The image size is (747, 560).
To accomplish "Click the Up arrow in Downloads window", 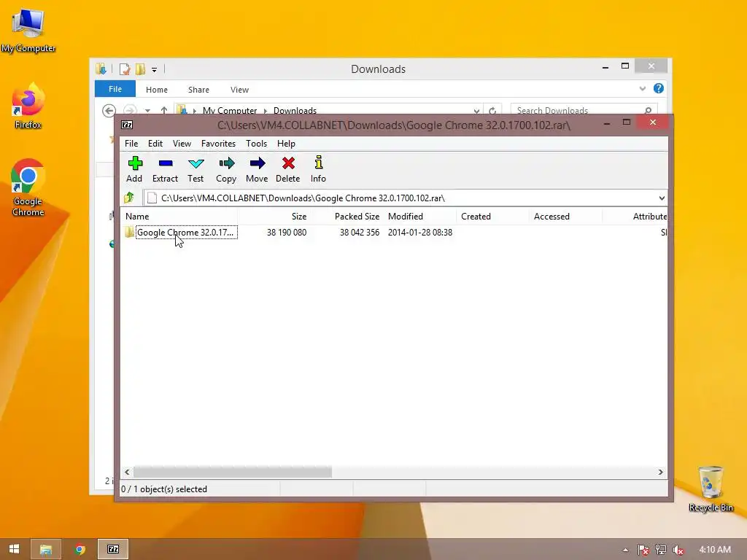I will tap(164, 111).
